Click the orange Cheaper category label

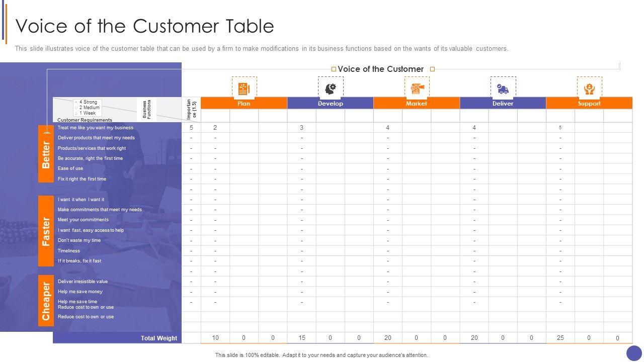point(46,301)
